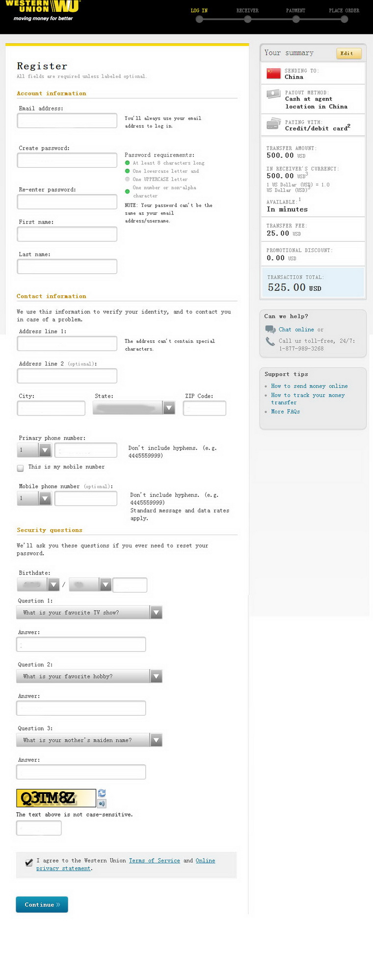
Task: Open the Terms of Service link
Action: [x=154, y=860]
